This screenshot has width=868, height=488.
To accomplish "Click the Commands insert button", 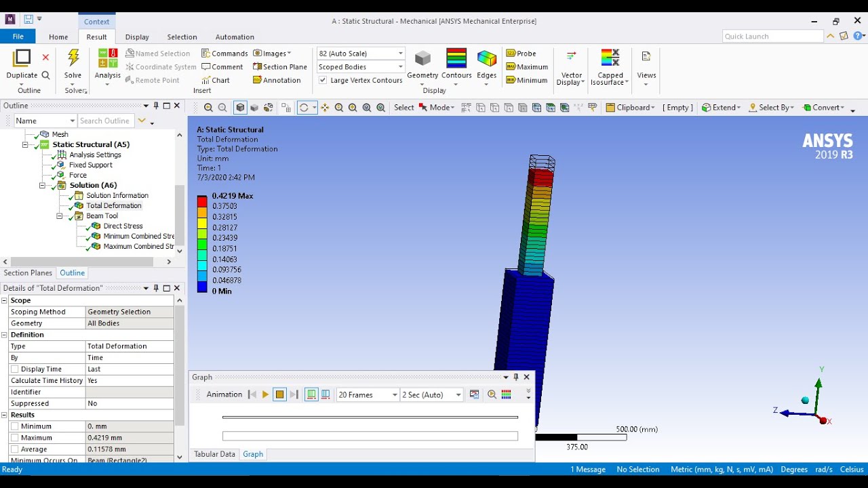I will click(224, 54).
